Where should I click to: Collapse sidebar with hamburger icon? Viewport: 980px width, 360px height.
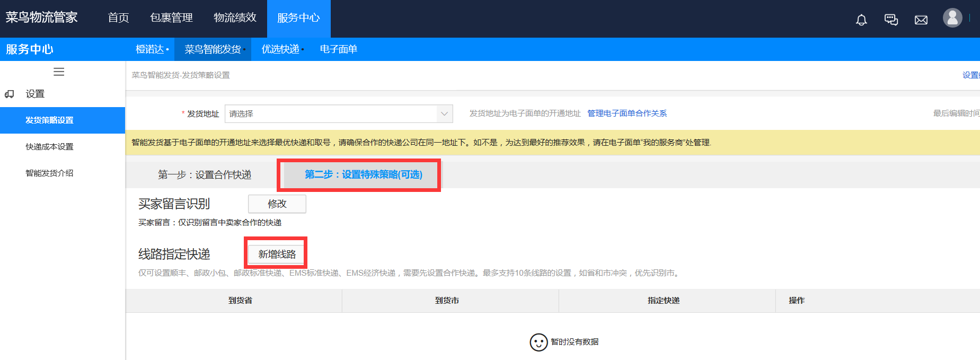[59, 72]
